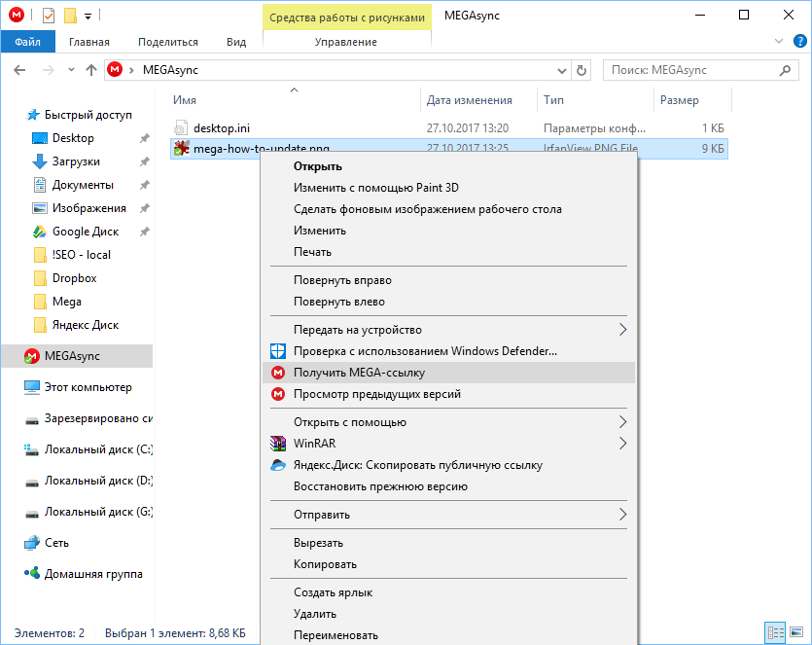Click the Properties quick access toolbar icon
The height and width of the screenshot is (645, 812).
[x=49, y=17]
